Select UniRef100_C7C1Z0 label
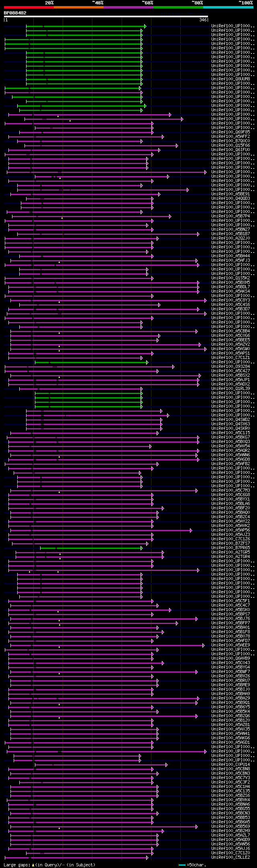Screen dimensions: 257x868 click(x=230, y=853)
